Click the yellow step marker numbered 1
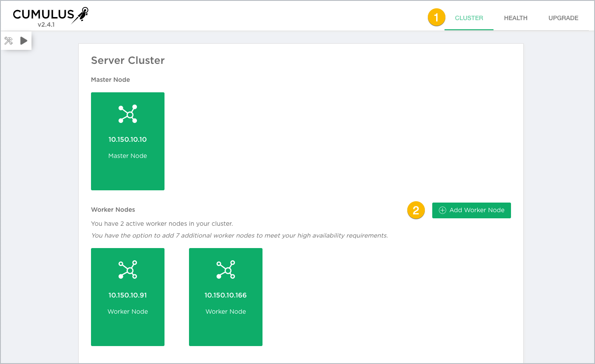This screenshot has height=364, width=595. [436, 17]
